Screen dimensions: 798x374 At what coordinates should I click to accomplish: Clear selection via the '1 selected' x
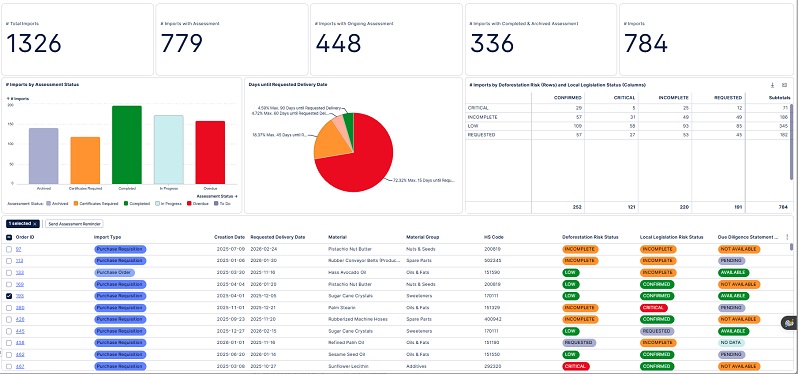pyautogui.click(x=35, y=224)
